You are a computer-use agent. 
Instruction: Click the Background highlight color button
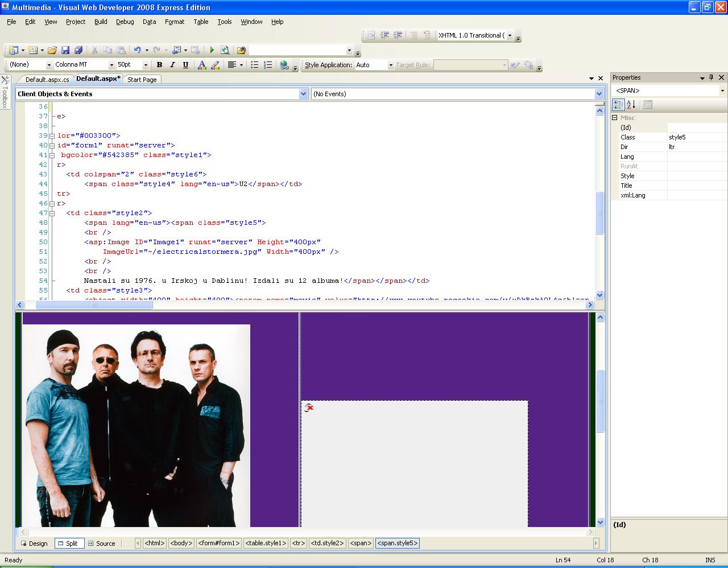[x=216, y=65]
